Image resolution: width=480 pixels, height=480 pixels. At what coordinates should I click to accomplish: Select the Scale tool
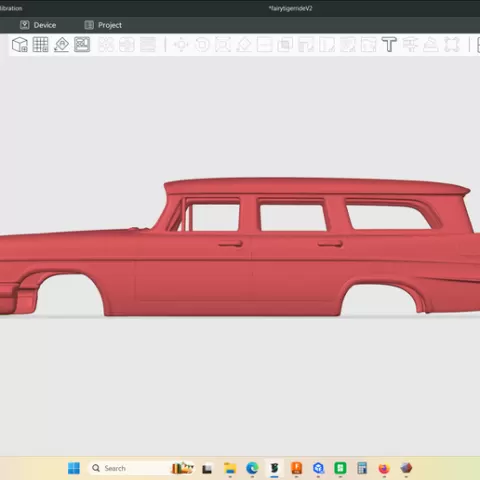(223, 45)
